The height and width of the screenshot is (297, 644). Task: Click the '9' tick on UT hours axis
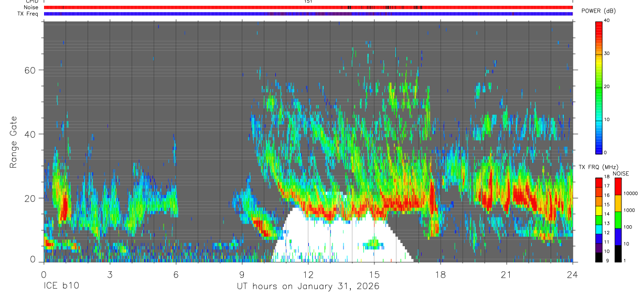coord(242,274)
